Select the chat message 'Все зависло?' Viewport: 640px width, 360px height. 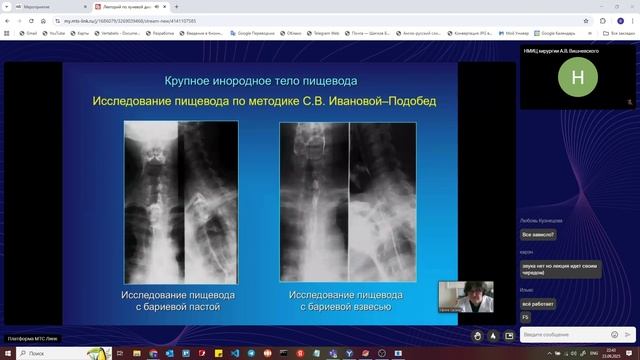538,235
